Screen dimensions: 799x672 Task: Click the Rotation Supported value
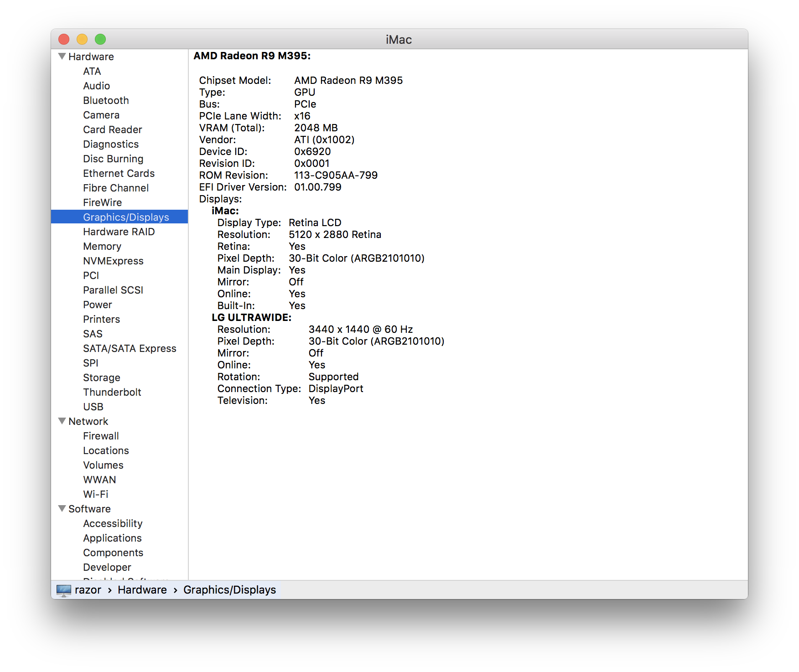point(333,377)
